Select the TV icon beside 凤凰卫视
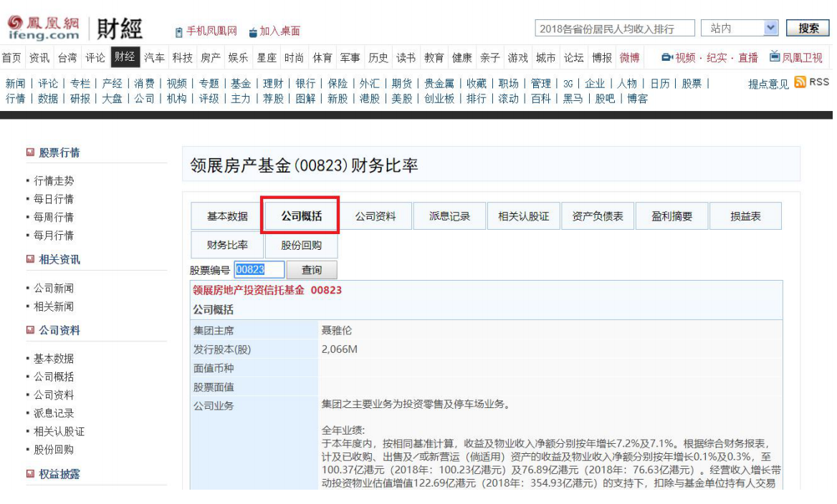This screenshot has height=504, width=837. [x=775, y=57]
